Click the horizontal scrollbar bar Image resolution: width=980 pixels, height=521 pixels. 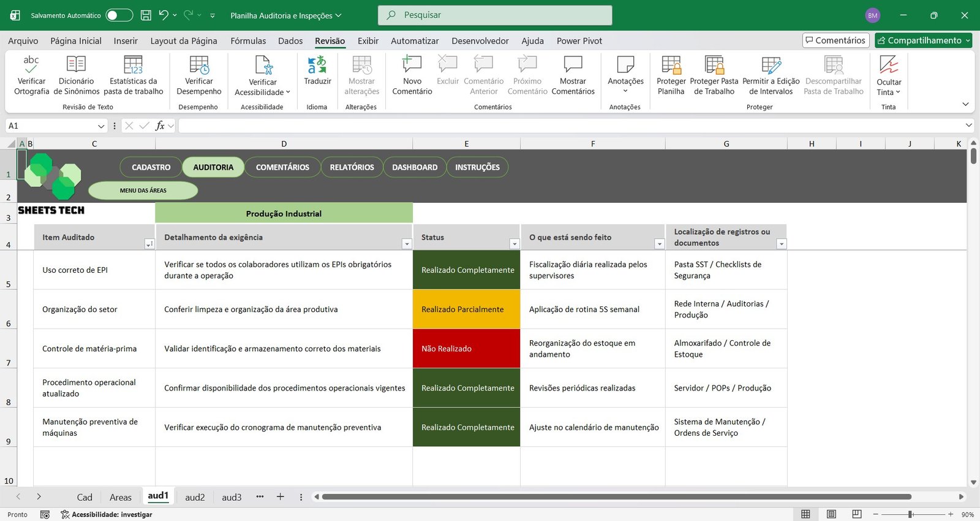tap(617, 496)
